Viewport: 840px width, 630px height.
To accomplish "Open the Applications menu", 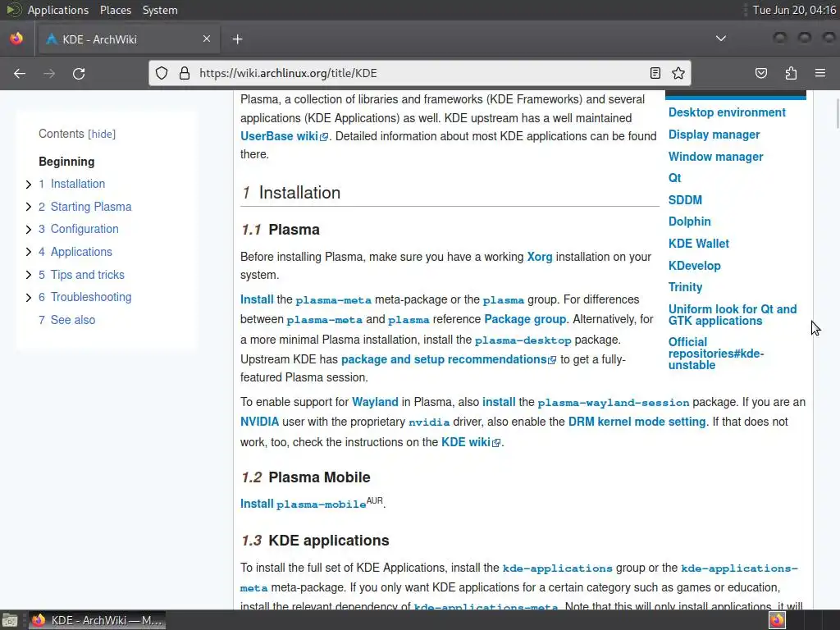I will click(58, 10).
